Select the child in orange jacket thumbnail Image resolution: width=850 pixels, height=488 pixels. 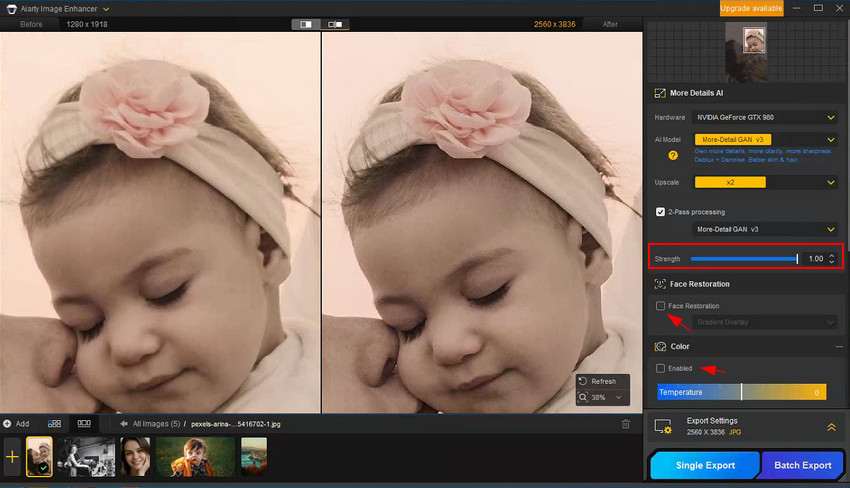click(196, 457)
